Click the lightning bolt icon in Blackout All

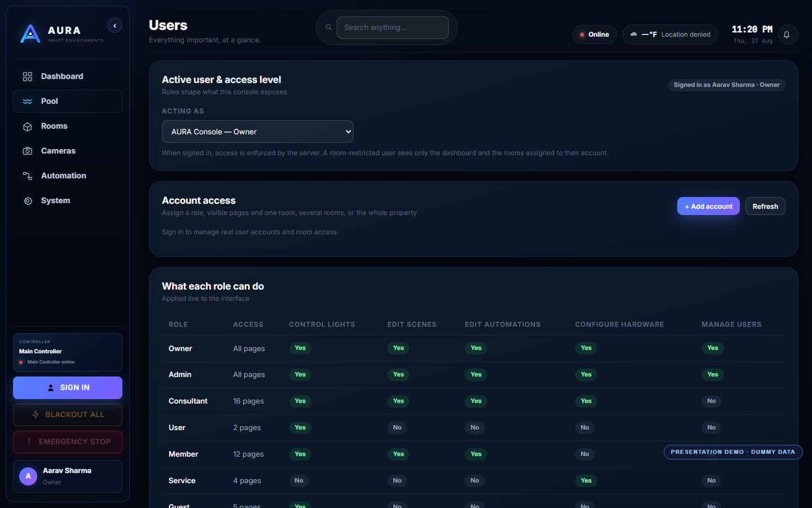[x=36, y=415]
